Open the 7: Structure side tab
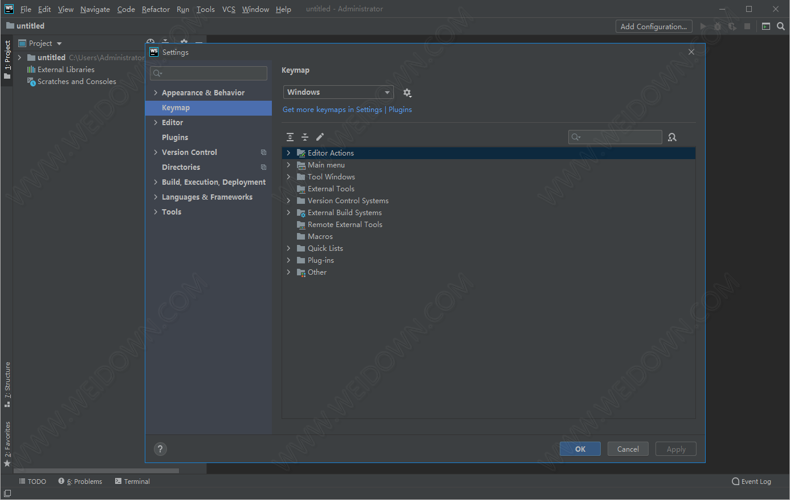The height and width of the screenshot is (500, 790). (7, 385)
